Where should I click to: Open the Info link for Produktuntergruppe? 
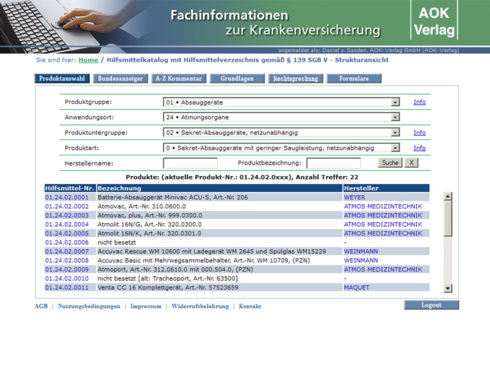coord(420,133)
